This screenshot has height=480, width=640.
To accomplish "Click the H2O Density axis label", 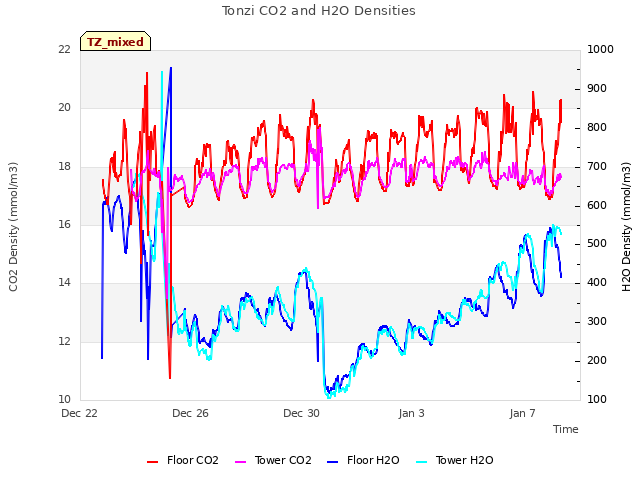I will point(626,227).
